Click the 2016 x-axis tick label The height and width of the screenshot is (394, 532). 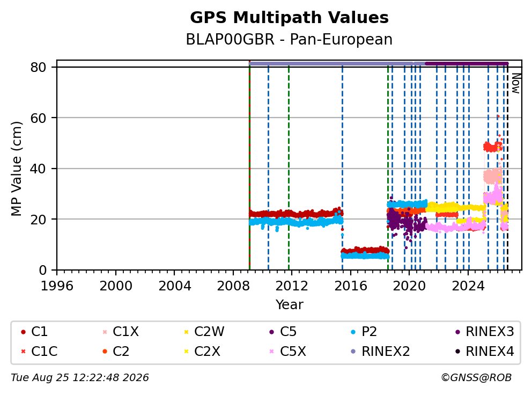pyautogui.click(x=351, y=286)
